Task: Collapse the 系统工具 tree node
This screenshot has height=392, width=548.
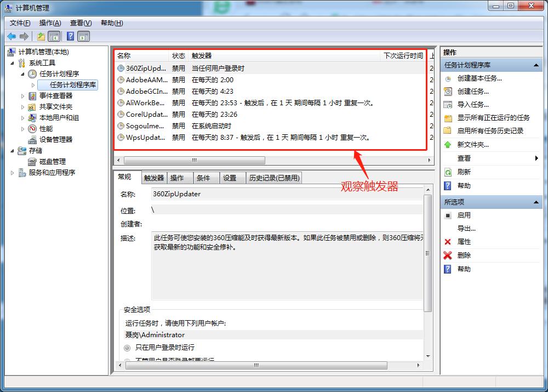Action: click(13, 63)
